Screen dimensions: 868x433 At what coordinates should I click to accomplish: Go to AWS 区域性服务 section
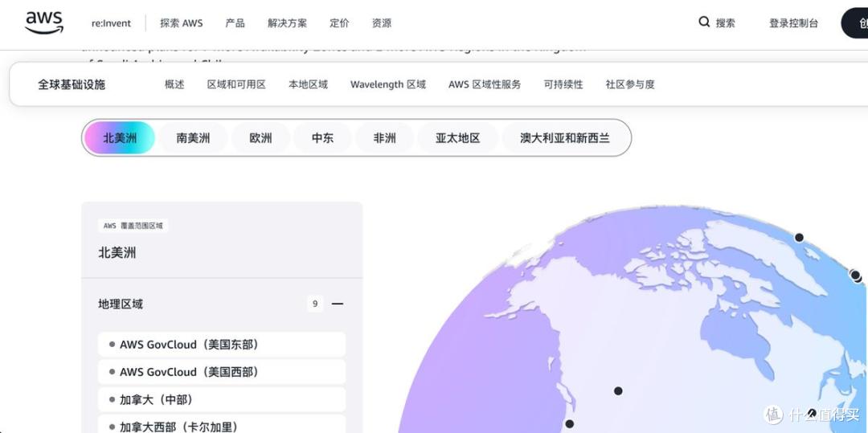(x=485, y=84)
